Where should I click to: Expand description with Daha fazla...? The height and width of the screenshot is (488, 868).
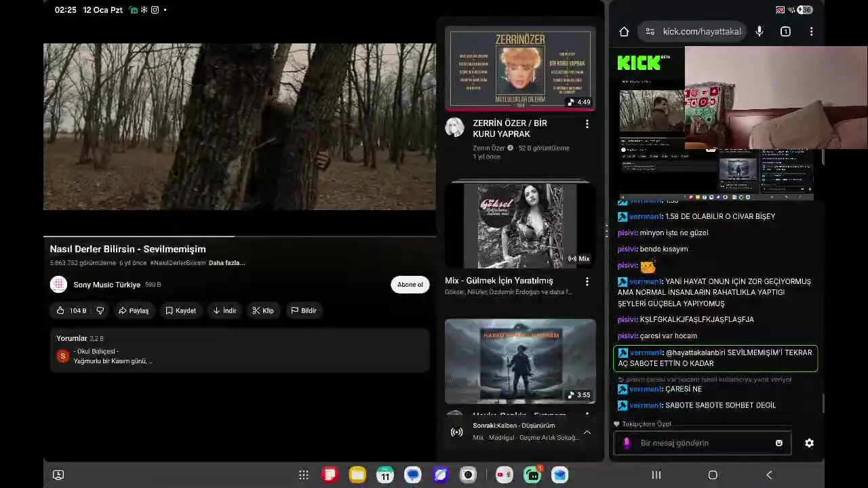(226, 263)
